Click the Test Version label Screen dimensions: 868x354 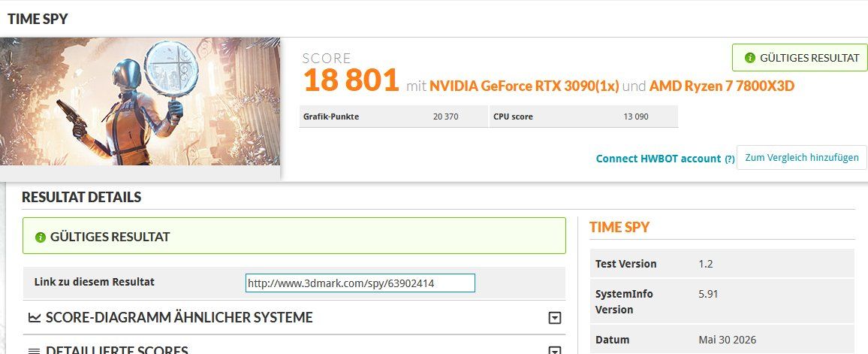626,264
